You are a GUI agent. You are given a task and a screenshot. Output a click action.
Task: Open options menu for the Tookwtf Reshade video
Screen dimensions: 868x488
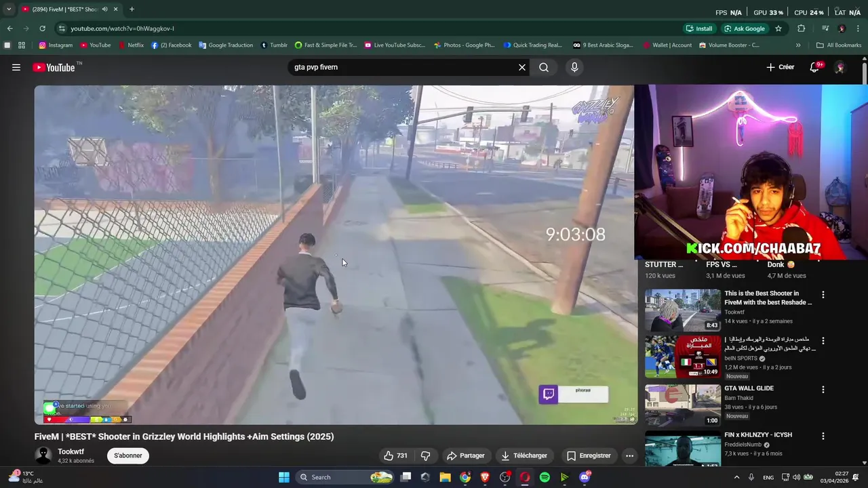pyautogui.click(x=823, y=295)
